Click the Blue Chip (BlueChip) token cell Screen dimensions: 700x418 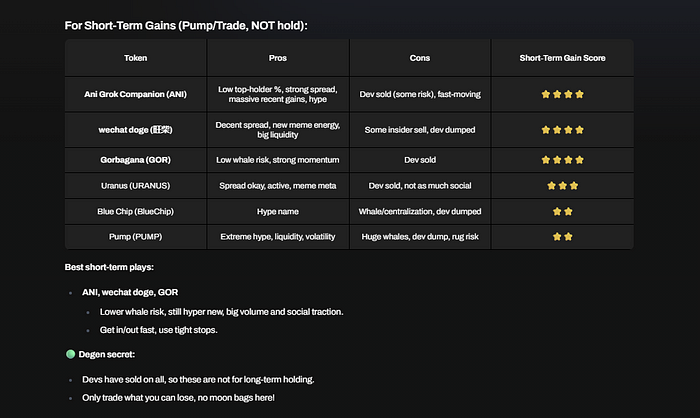tap(136, 212)
